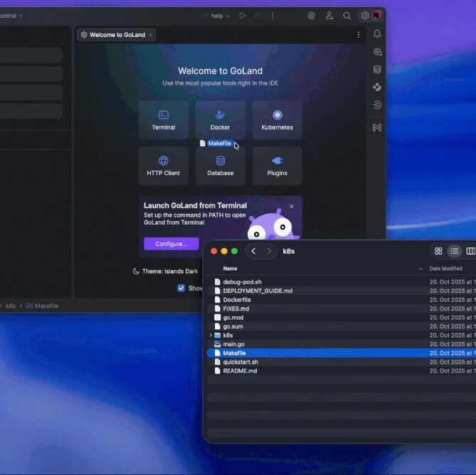Switch Finder to column view

click(x=471, y=251)
